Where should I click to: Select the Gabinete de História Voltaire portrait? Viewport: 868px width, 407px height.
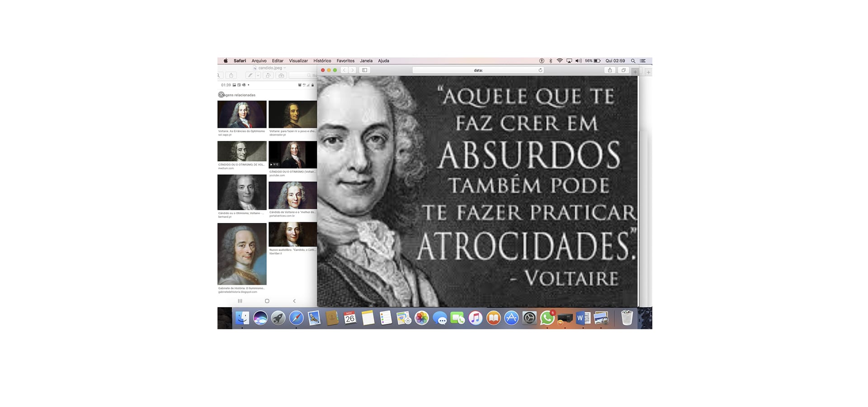(242, 254)
